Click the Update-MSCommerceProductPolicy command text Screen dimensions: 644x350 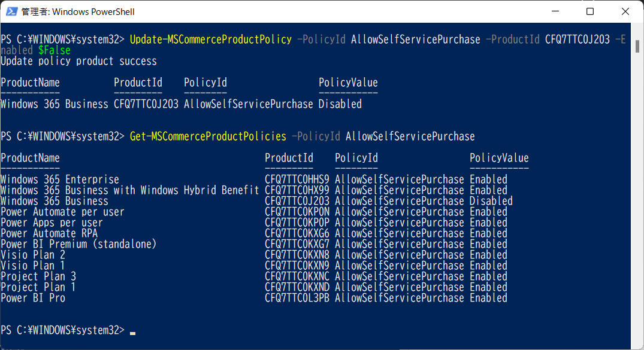click(x=211, y=39)
